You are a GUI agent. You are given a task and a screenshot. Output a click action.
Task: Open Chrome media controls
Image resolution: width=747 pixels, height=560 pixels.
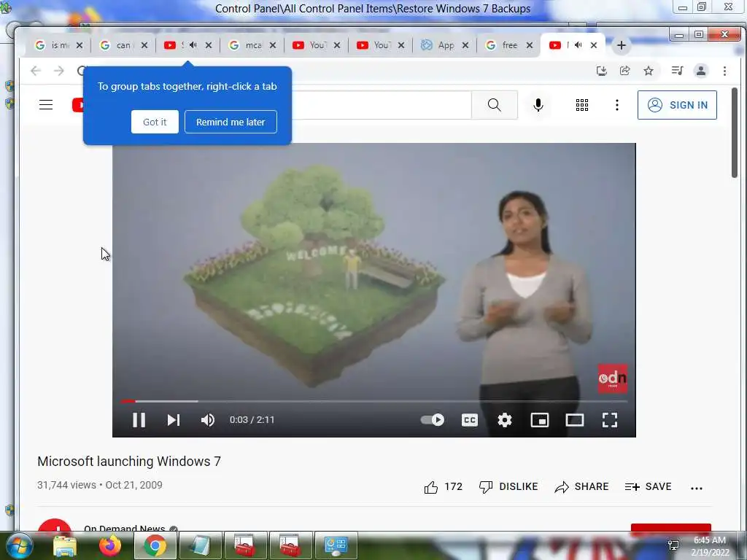[677, 71]
